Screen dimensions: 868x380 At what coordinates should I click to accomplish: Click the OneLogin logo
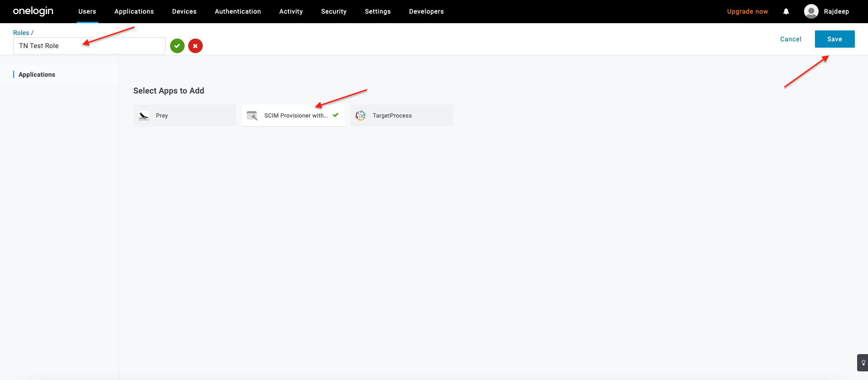coord(33,11)
